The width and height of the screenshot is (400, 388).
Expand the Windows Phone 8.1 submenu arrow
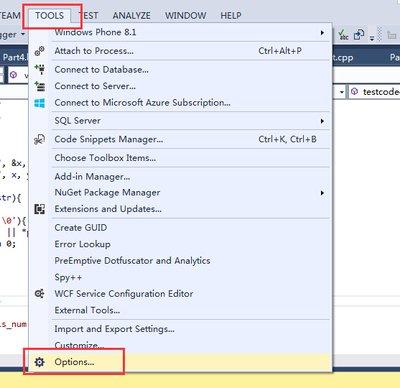(322, 33)
